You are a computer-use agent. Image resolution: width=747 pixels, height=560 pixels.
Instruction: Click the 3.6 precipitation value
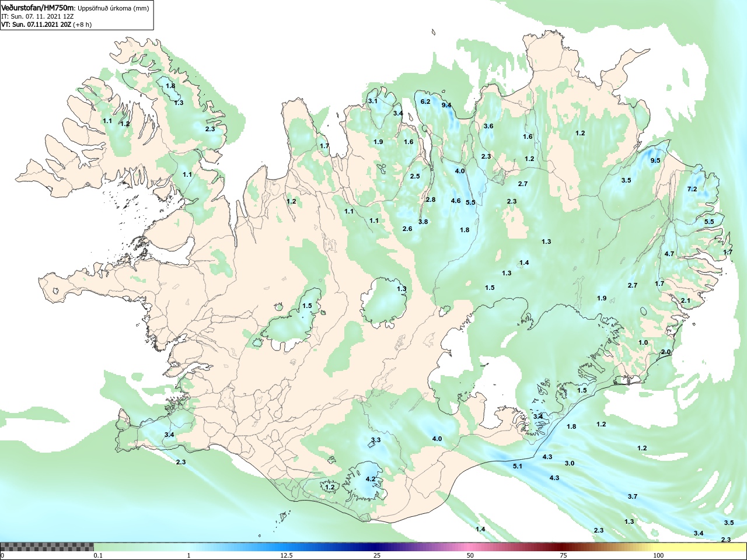tap(488, 126)
